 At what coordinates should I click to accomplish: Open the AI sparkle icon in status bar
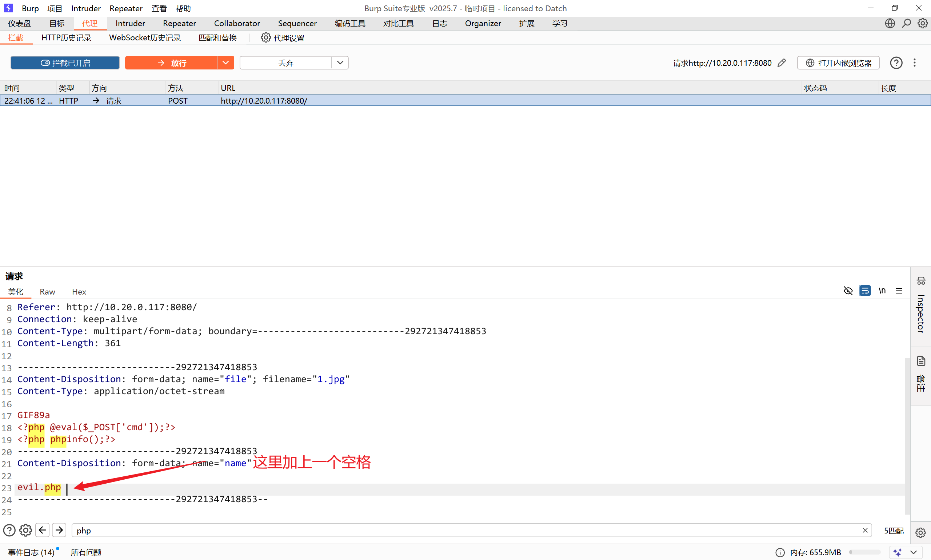[x=898, y=552]
